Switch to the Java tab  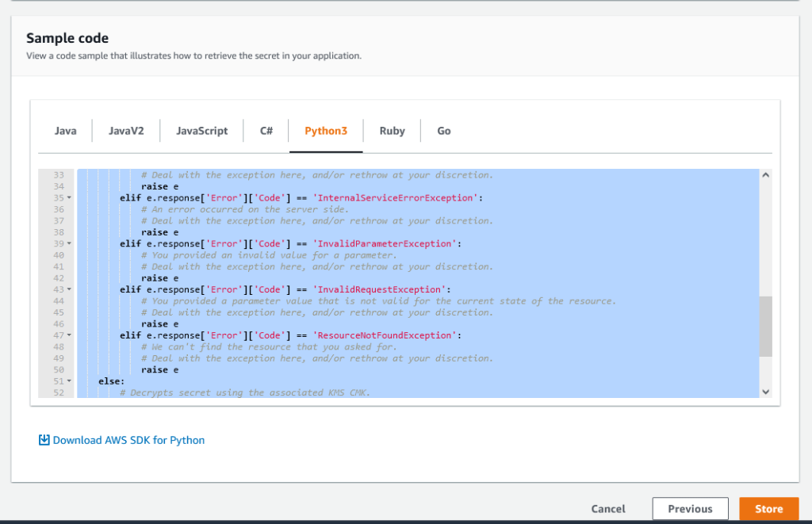click(x=65, y=130)
